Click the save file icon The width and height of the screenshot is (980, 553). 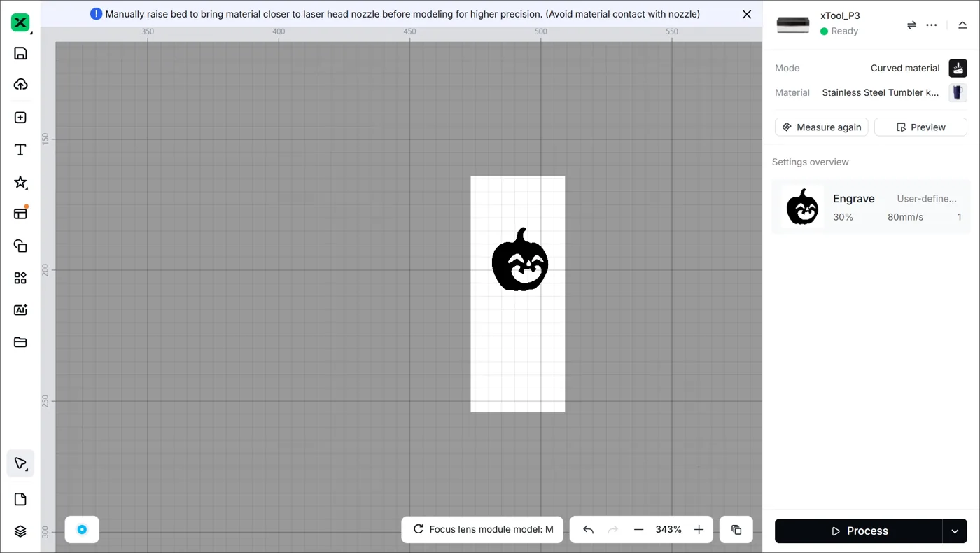point(20,54)
